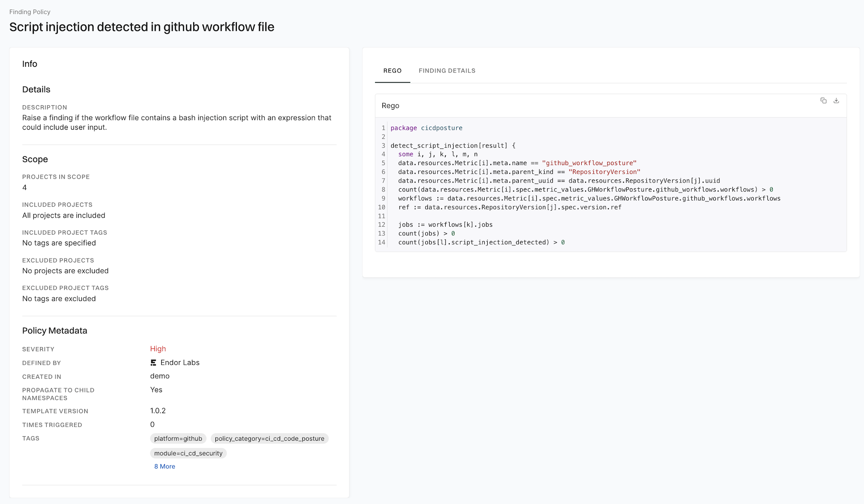The image size is (864, 504).
Task: Click the Endor Labs logo icon
Action: (153, 362)
